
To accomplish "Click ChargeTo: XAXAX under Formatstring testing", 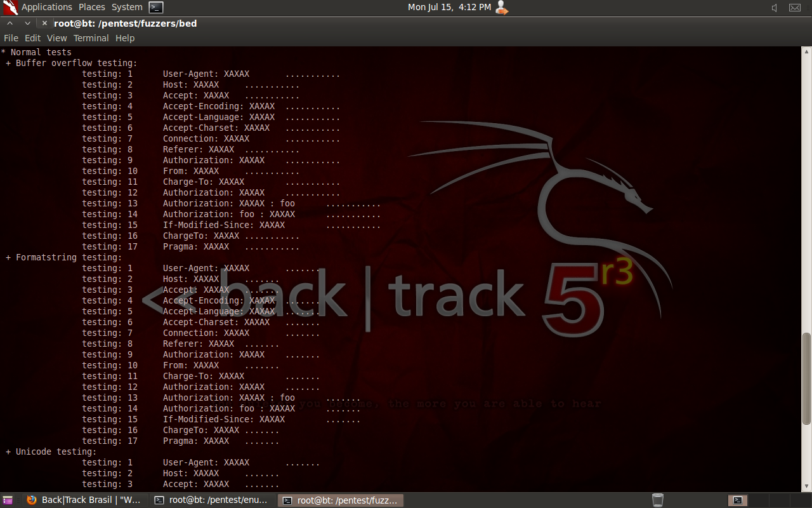I will coord(201,430).
